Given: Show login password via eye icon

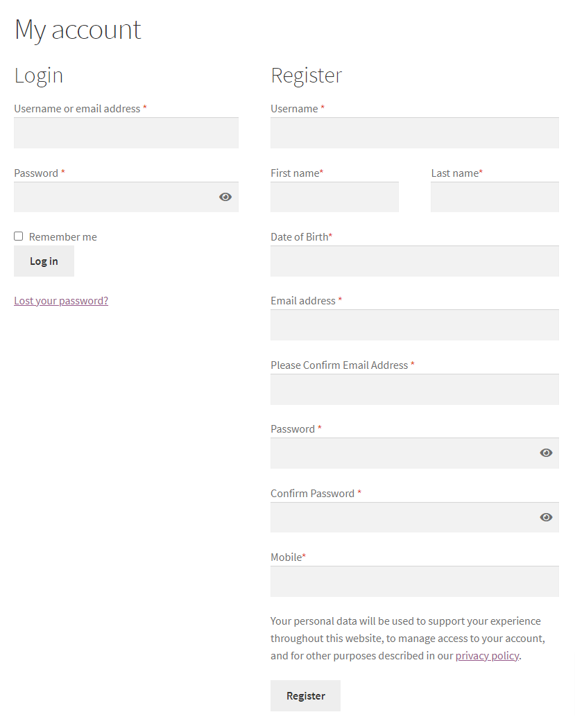Looking at the screenshot, I should click(225, 197).
